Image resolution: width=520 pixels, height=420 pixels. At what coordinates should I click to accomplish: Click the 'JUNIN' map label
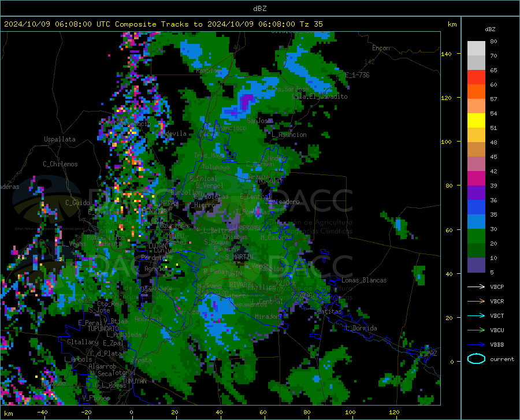pyautogui.click(x=233, y=274)
